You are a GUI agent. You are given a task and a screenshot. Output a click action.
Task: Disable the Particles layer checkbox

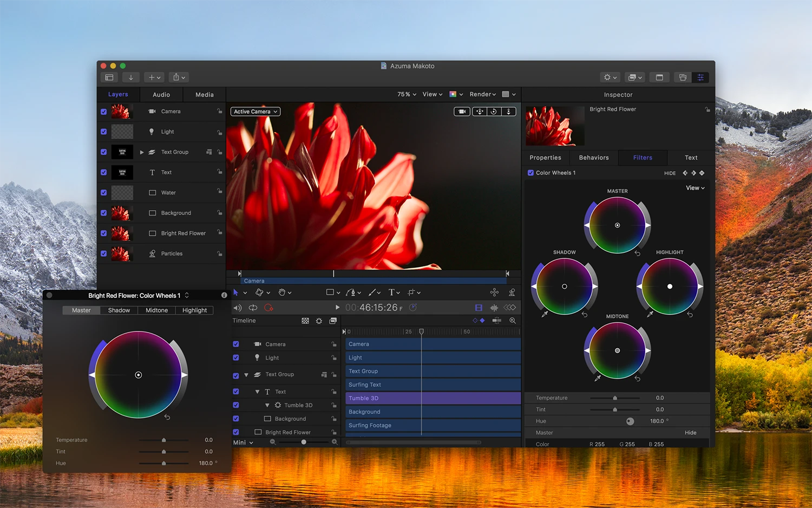(103, 253)
